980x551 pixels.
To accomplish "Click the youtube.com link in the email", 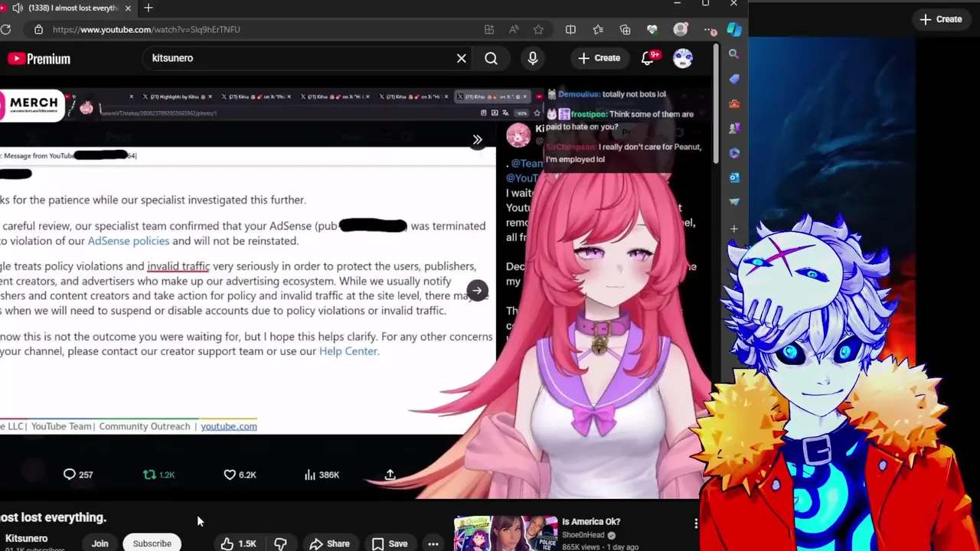I will 229,426.
